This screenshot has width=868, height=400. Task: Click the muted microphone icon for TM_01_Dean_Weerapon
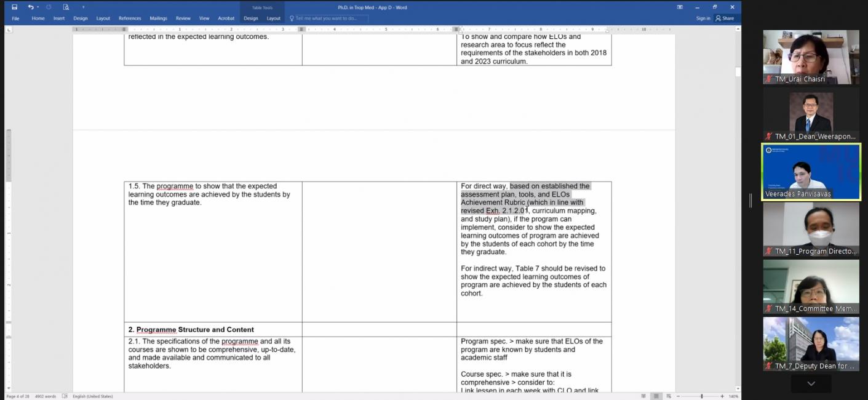click(769, 137)
